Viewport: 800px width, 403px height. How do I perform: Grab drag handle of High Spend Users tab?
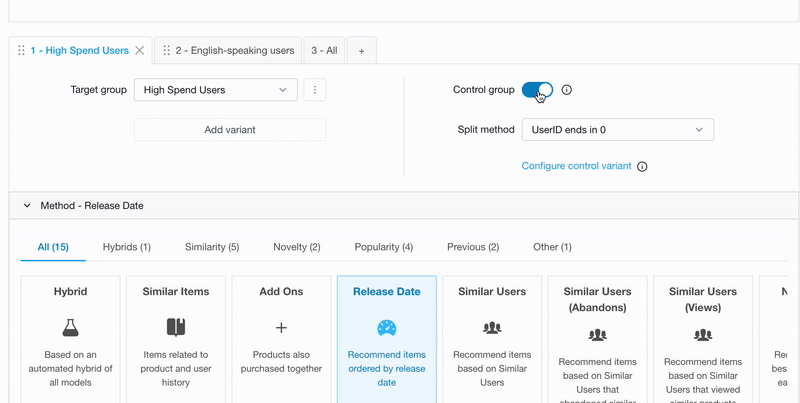click(21, 51)
